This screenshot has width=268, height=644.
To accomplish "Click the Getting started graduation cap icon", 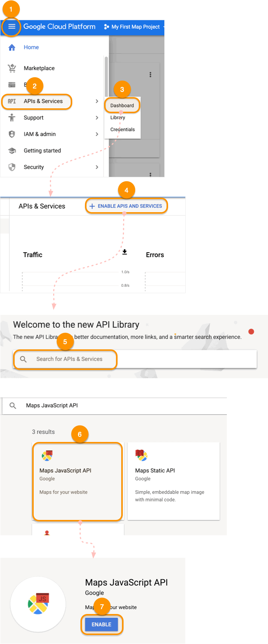I will click(x=12, y=151).
